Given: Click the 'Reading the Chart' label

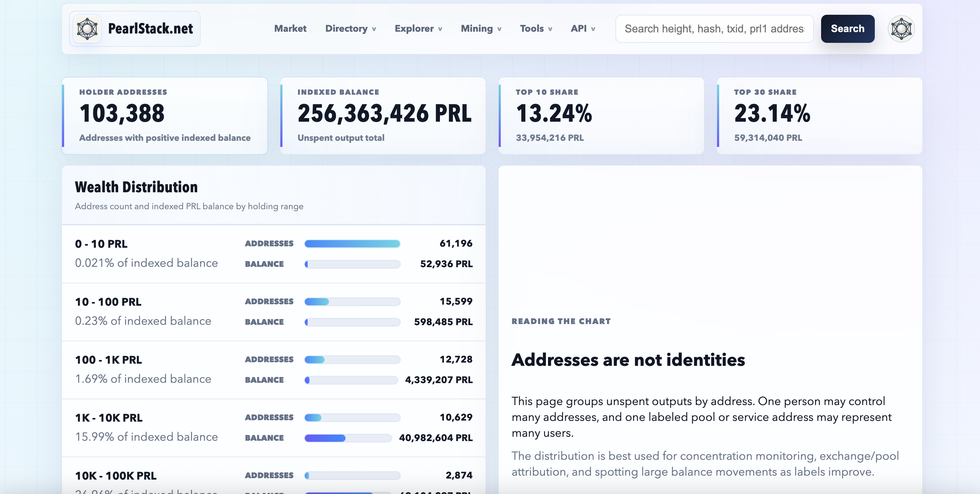Looking at the screenshot, I should pyautogui.click(x=561, y=321).
